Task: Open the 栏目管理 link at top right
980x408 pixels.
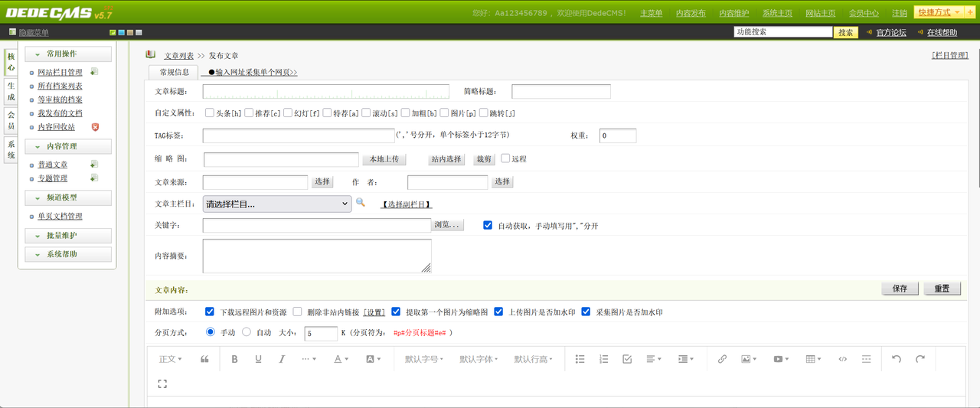Action: pos(949,56)
